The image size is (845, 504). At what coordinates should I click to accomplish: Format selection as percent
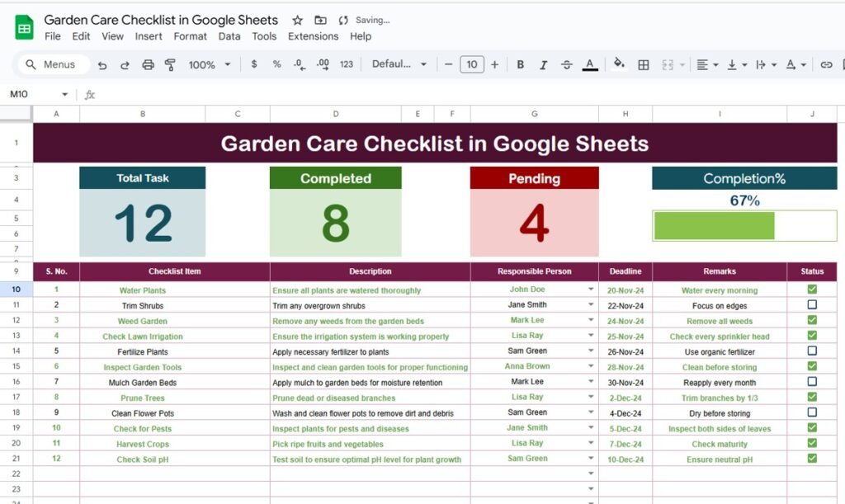(x=276, y=64)
